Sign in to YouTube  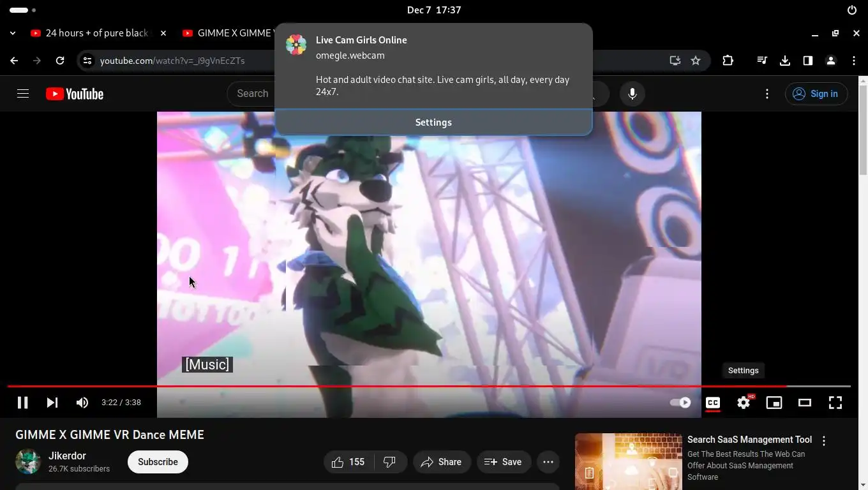(816, 94)
